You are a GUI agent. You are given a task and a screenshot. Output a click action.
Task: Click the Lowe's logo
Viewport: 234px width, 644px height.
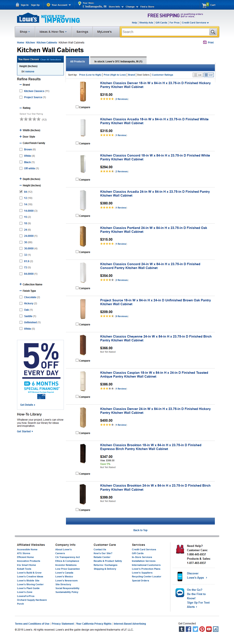point(28,18)
